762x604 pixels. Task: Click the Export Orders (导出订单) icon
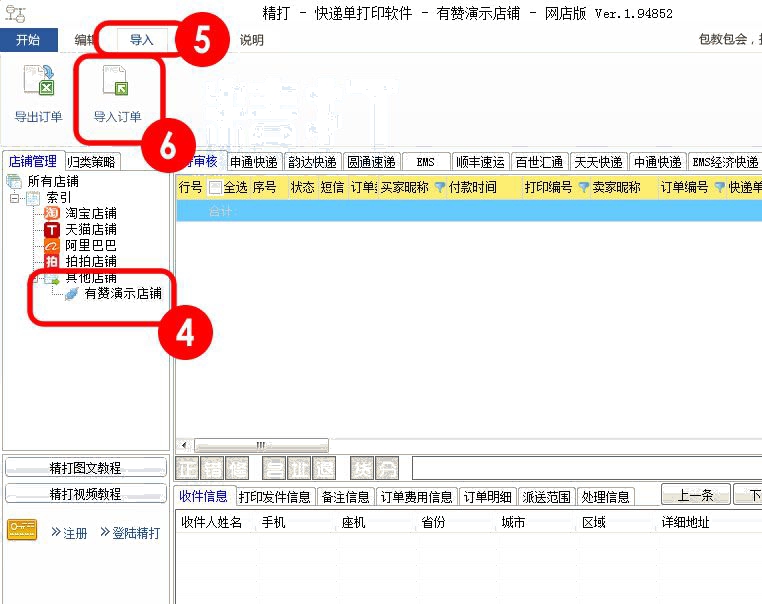38,83
